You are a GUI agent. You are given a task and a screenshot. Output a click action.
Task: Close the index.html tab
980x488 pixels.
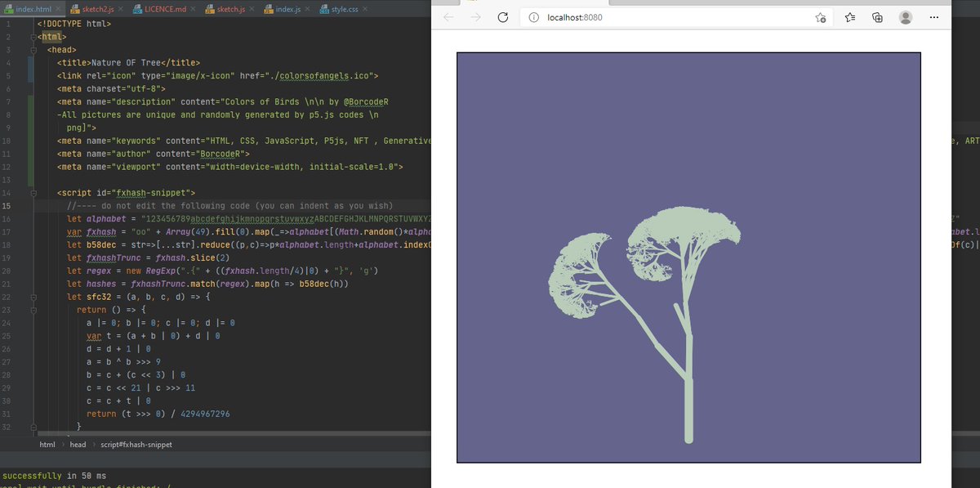tap(58, 9)
